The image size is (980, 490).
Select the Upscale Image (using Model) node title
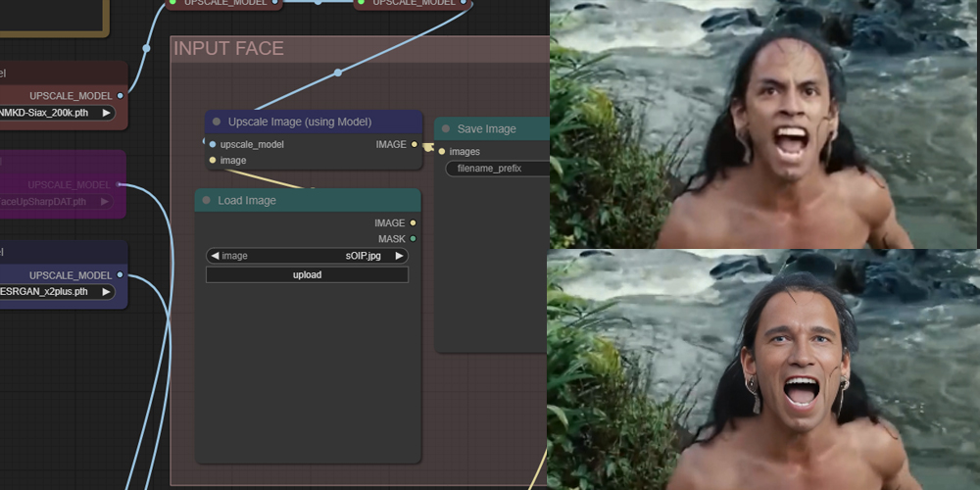[x=299, y=122]
